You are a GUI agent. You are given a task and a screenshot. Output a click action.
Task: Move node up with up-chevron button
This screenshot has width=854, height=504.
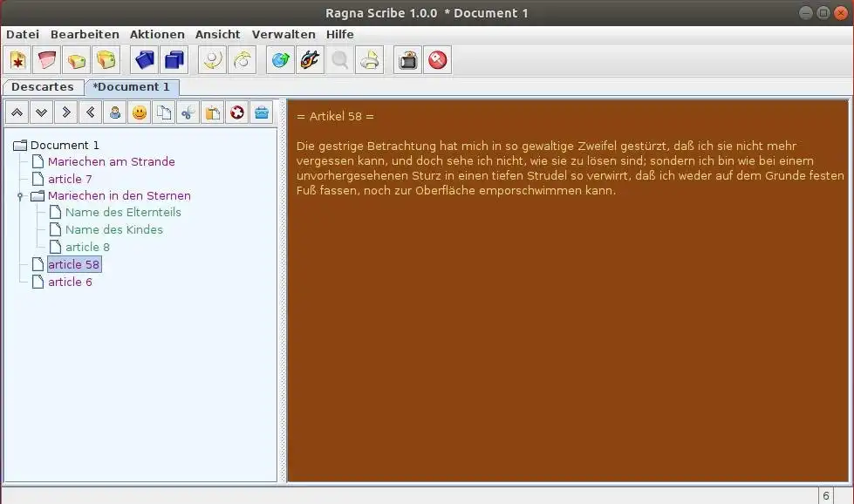coord(17,112)
